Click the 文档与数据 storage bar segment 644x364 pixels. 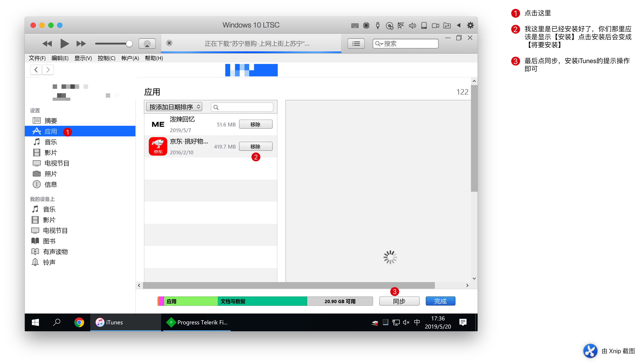(x=262, y=301)
